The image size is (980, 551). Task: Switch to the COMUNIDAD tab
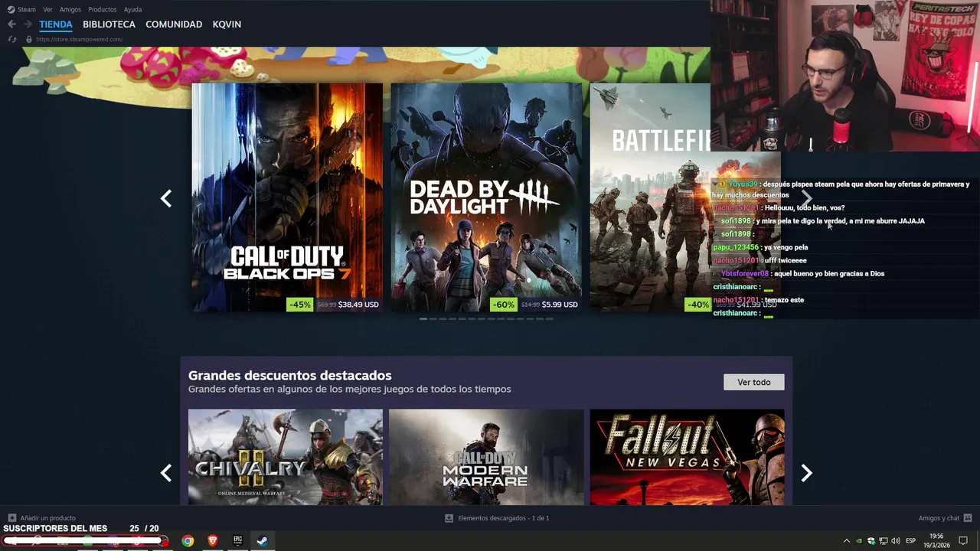coord(174,24)
